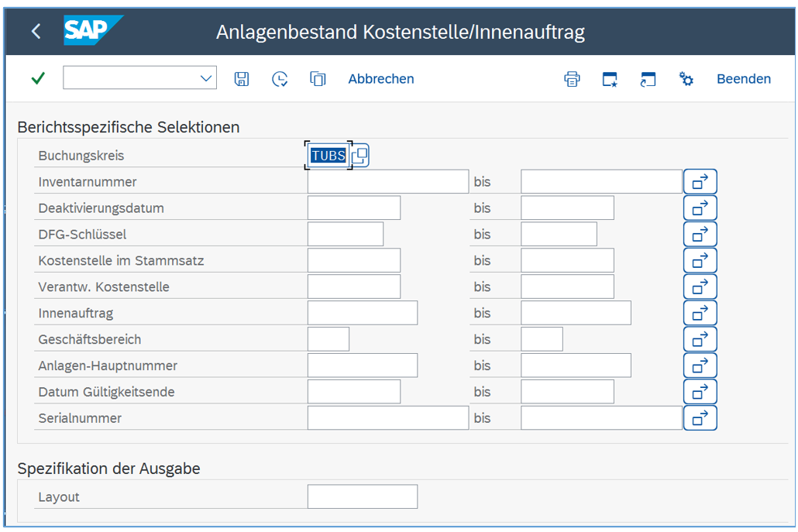Click the window shortcut arrow icon

[x=648, y=79]
